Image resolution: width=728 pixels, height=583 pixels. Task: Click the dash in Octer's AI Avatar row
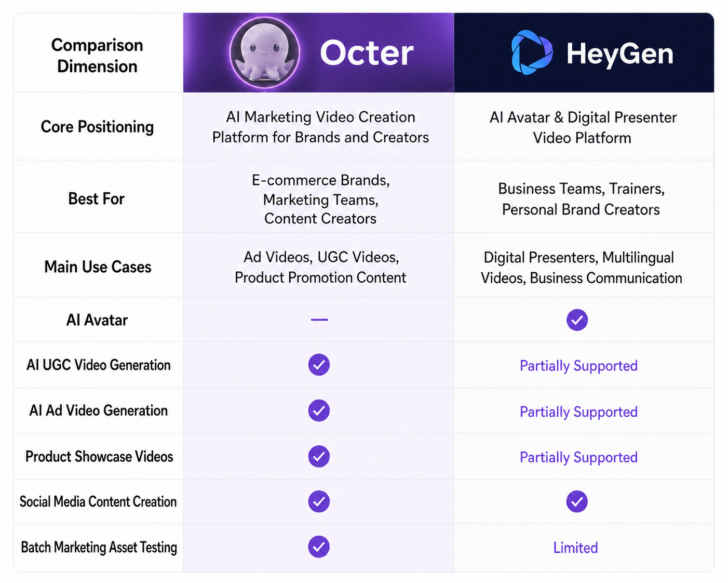pyautogui.click(x=319, y=320)
